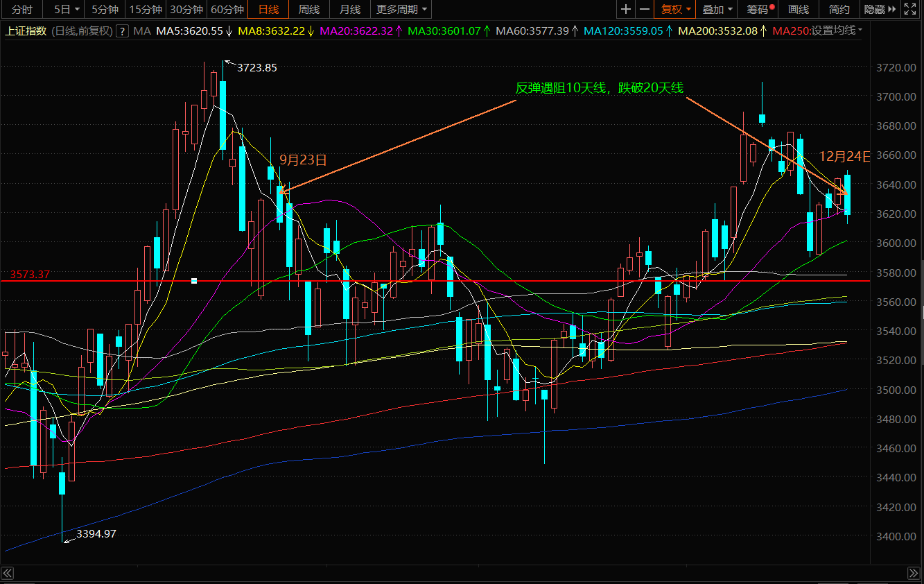Click the question mark help icon
Viewport: 924px width, 584px height.
click(x=123, y=31)
